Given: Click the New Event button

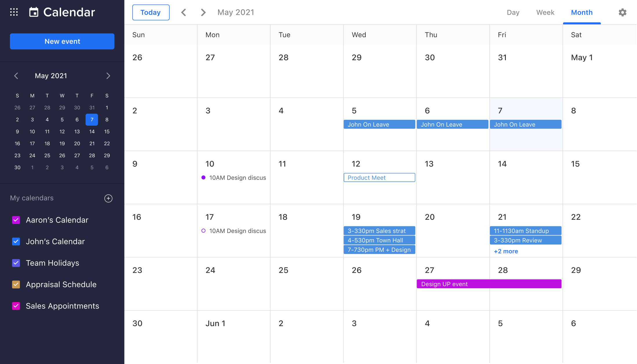Looking at the screenshot, I should [62, 41].
